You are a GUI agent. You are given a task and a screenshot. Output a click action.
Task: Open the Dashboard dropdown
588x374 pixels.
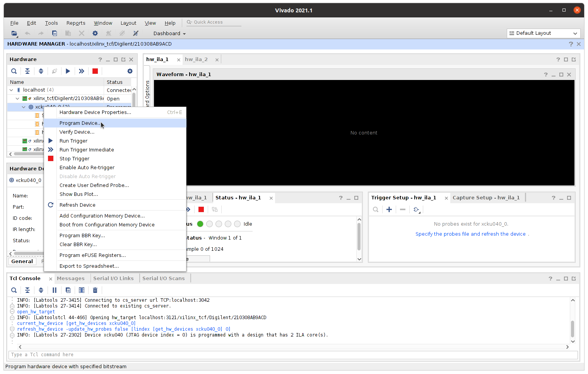click(x=169, y=34)
